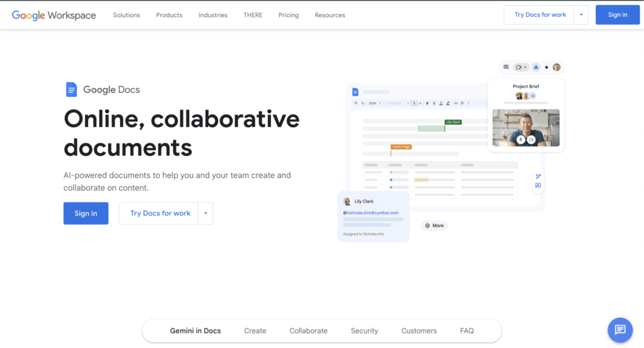Open the chat support bubble
The width and height of the screenshot is (644, 348).
[x=620, y=330]
